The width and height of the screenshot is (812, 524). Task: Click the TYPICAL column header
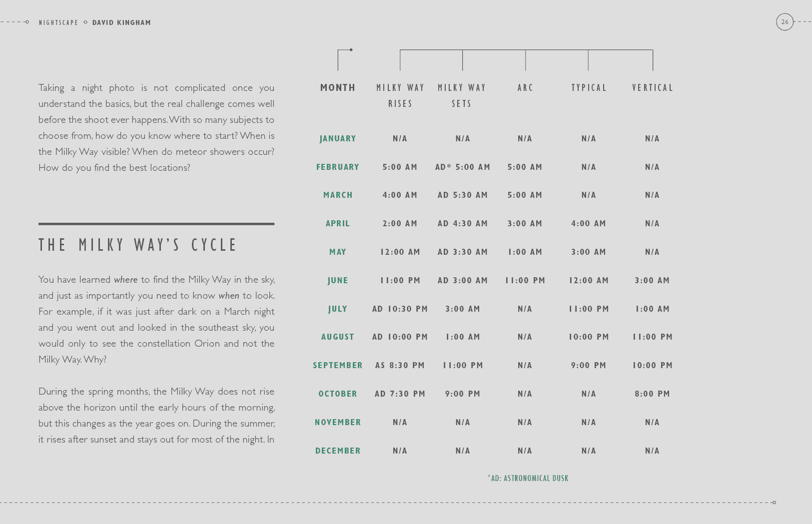(589, 88)
